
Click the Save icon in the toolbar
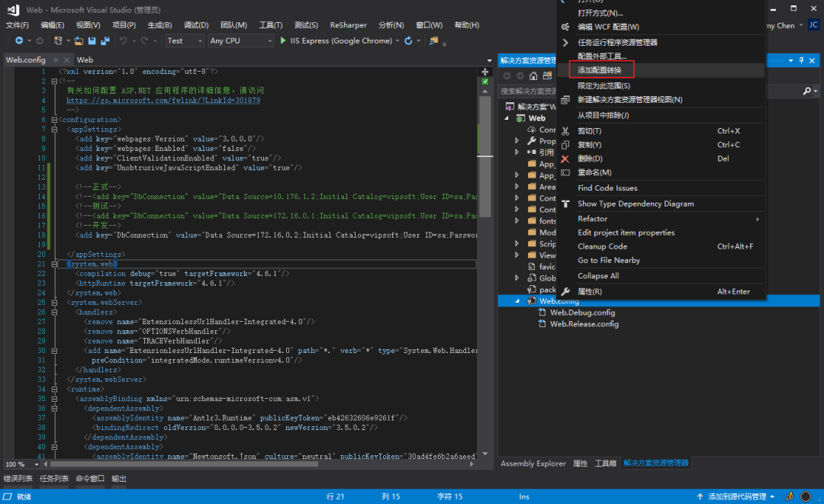click(92, 40)
